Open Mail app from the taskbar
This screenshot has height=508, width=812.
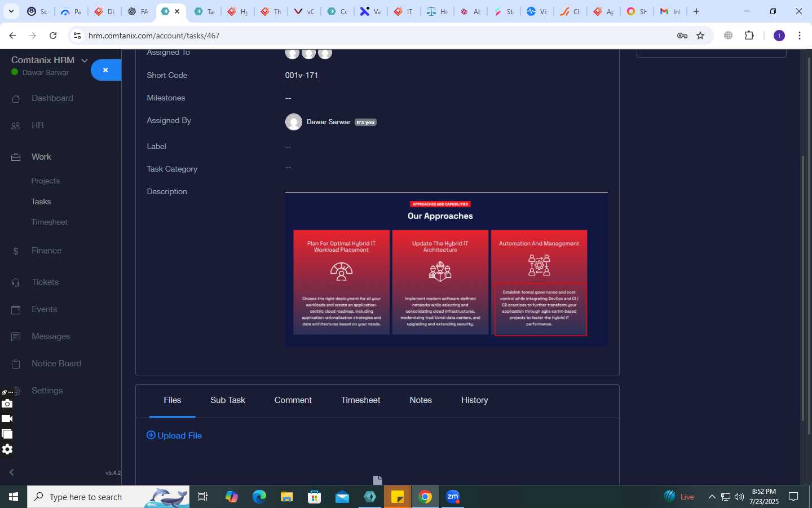[x=342, y=497]
